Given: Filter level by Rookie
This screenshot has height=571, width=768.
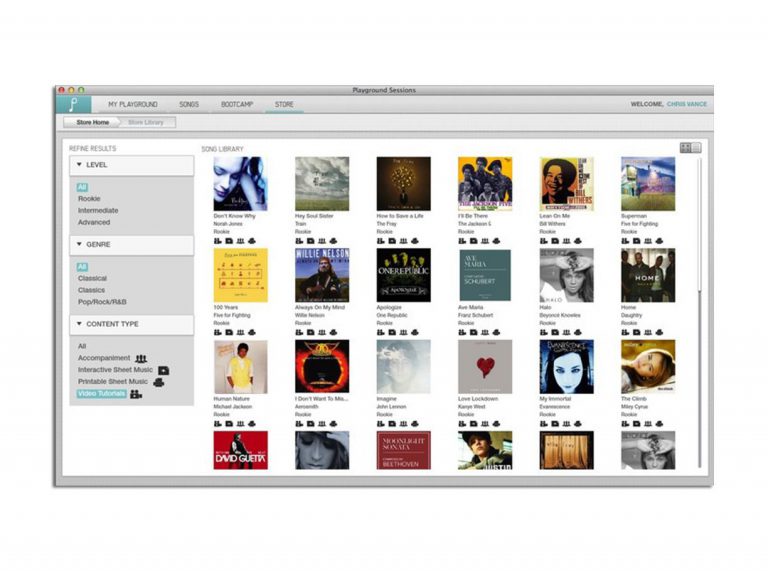Looking at the screenshot, I should point(89,199).
